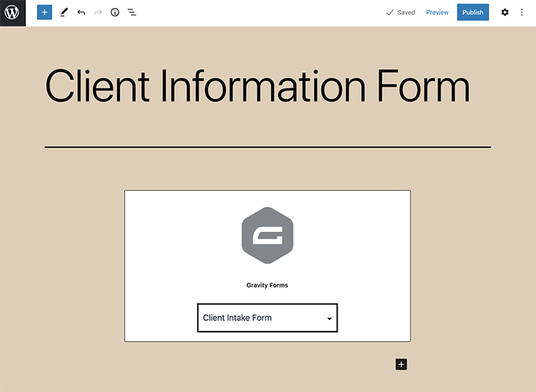The width and height of the screenshot is (536, 392).
Task: Select the horizontal separator block
Action: tap(267, 147)
